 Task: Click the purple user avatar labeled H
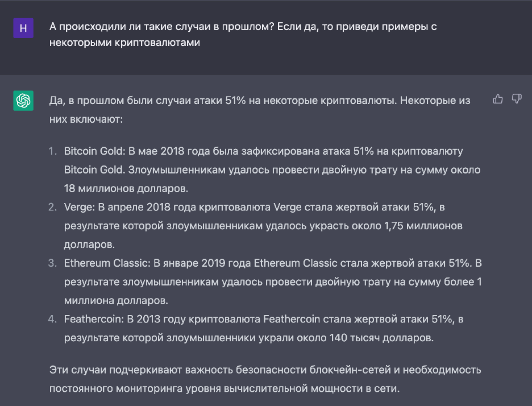tap(23, 28)
